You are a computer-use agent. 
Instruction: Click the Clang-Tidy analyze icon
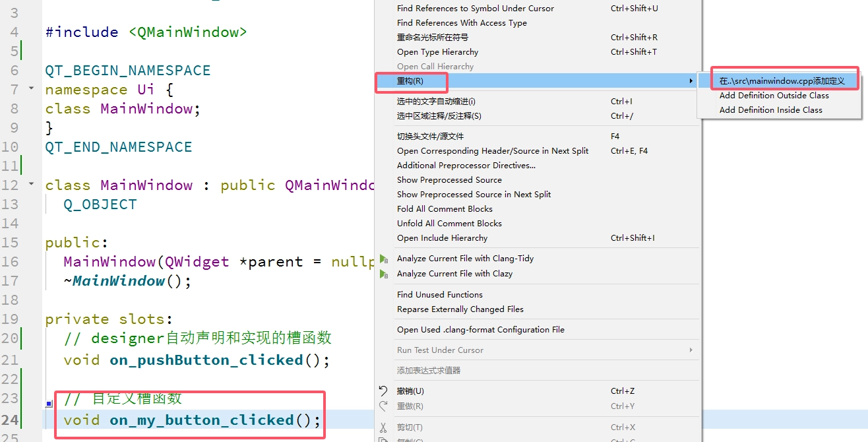coord(384,259)
